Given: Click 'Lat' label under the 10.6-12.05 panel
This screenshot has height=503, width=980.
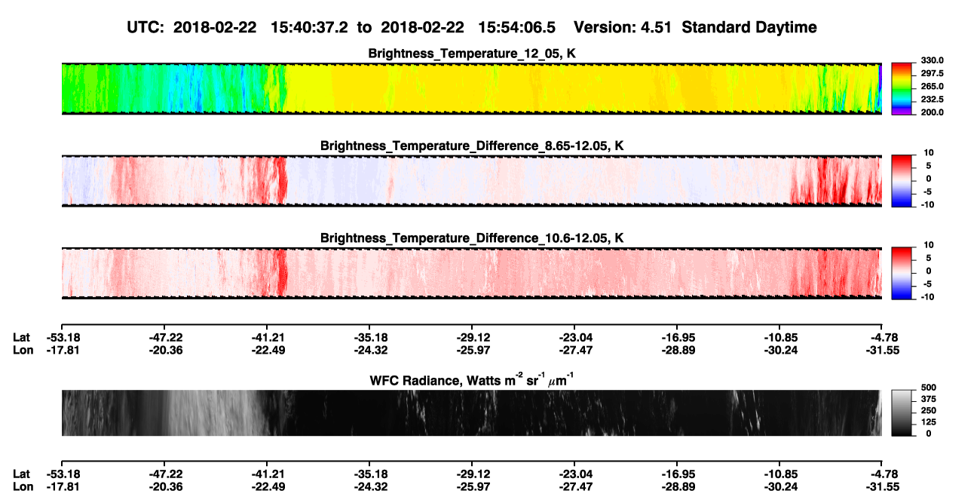Looking at the screenshot, I should [x=22, y=337].
